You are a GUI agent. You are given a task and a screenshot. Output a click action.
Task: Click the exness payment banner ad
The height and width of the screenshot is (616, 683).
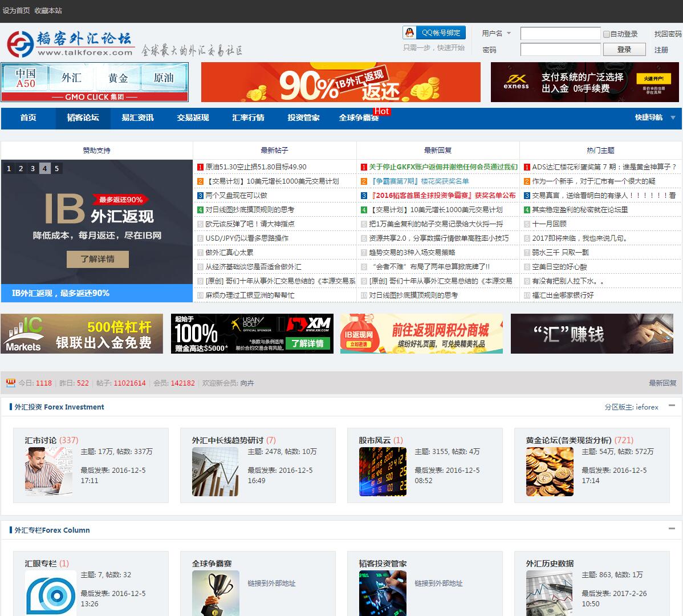click(x=584, y=82)
